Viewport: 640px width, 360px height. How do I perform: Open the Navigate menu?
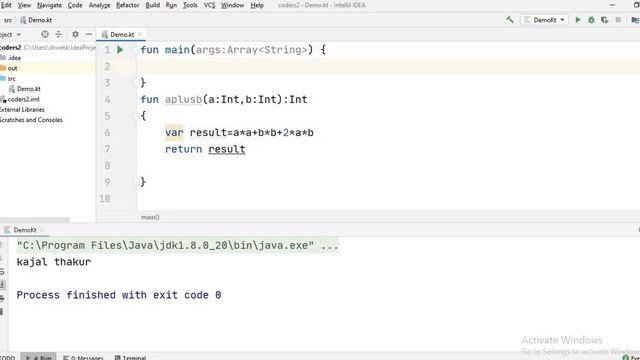tap(49, 5)
